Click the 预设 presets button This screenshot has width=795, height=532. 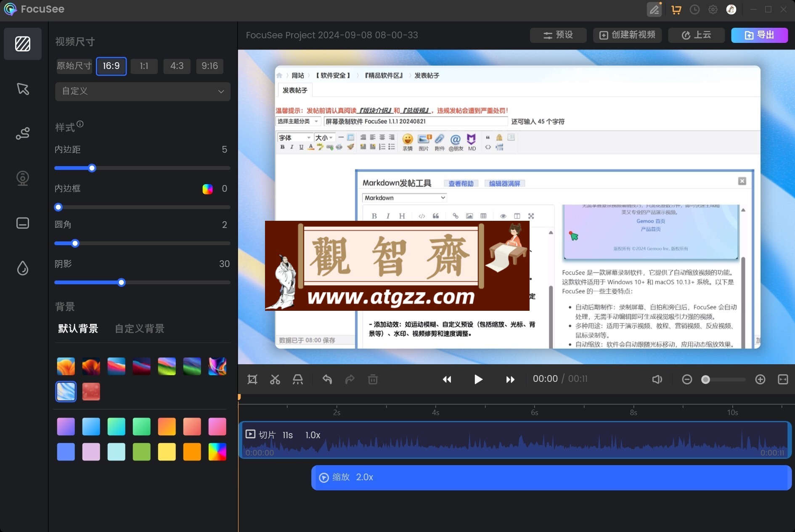pos(558,35)
